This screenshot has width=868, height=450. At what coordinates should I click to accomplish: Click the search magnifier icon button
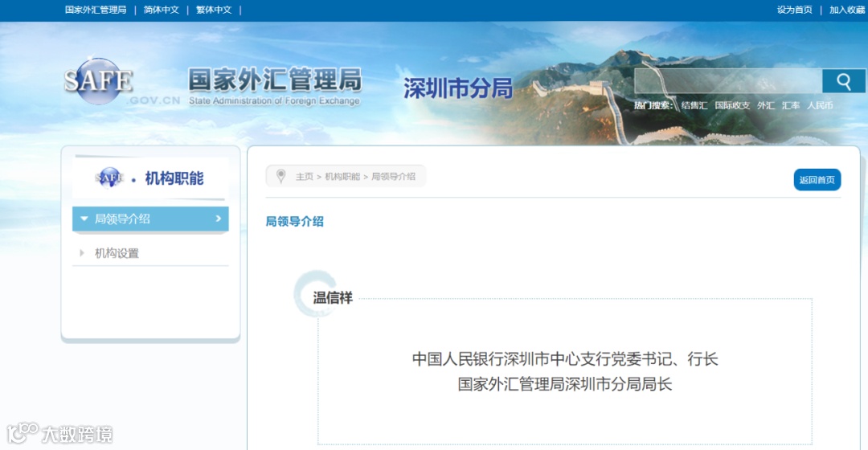click(843, 81)
